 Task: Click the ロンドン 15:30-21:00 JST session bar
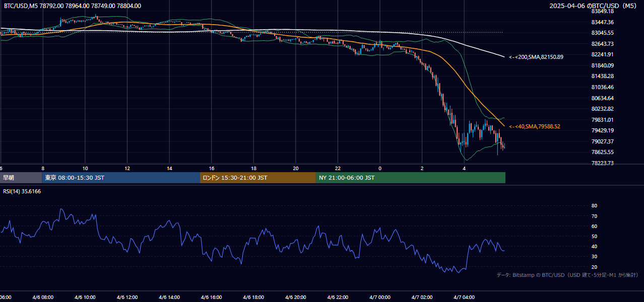pos(258,178)
